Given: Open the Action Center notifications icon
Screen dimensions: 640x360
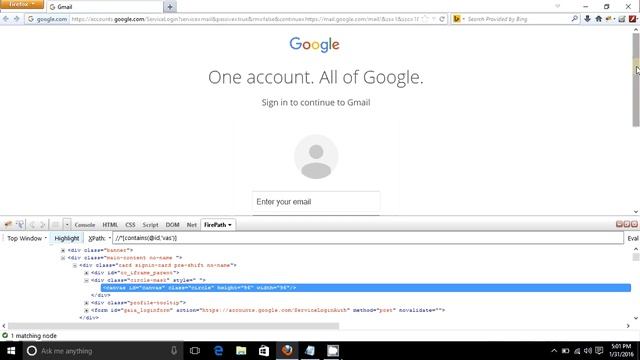Looking at the screenshot, I should 599,351.
